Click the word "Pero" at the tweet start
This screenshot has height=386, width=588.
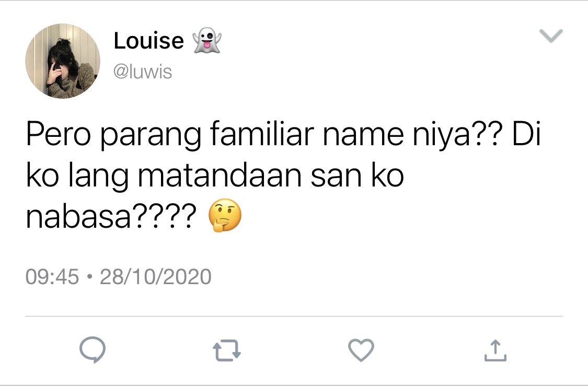click(58, 134)
